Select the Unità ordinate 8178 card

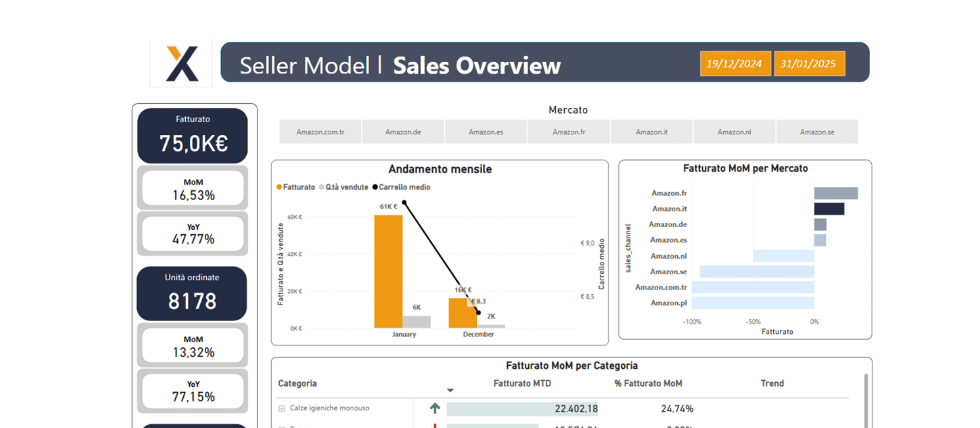(x=192, y=293)
